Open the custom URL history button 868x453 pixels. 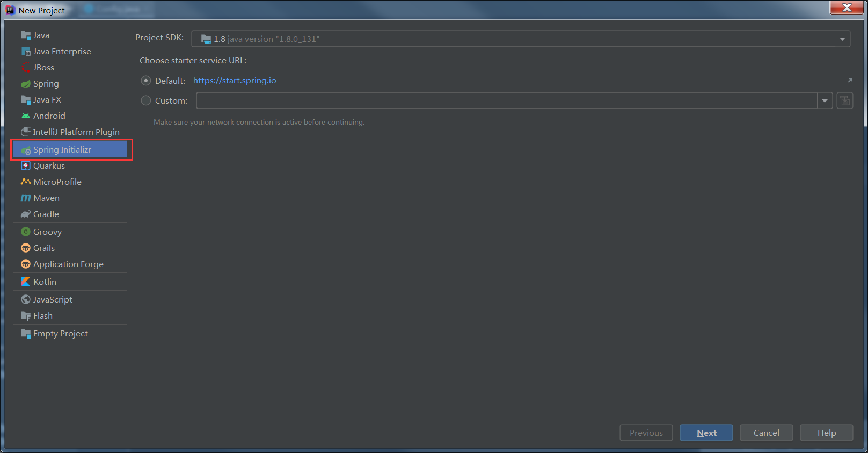click(x=845, y=100)
